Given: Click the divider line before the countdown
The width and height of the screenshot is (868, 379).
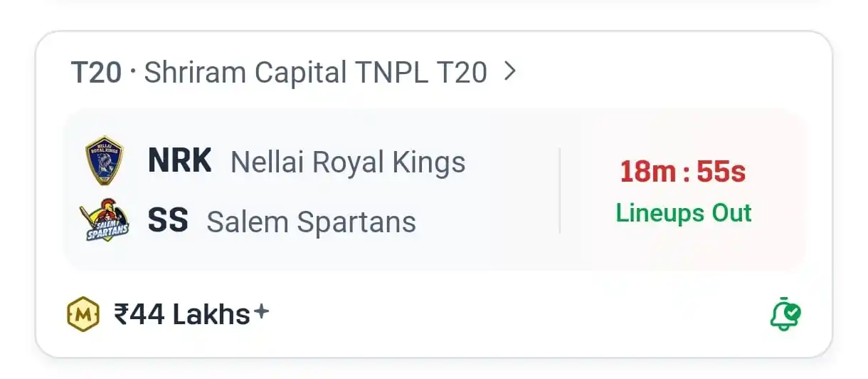Looking at the screenshot, I should 560,190.
